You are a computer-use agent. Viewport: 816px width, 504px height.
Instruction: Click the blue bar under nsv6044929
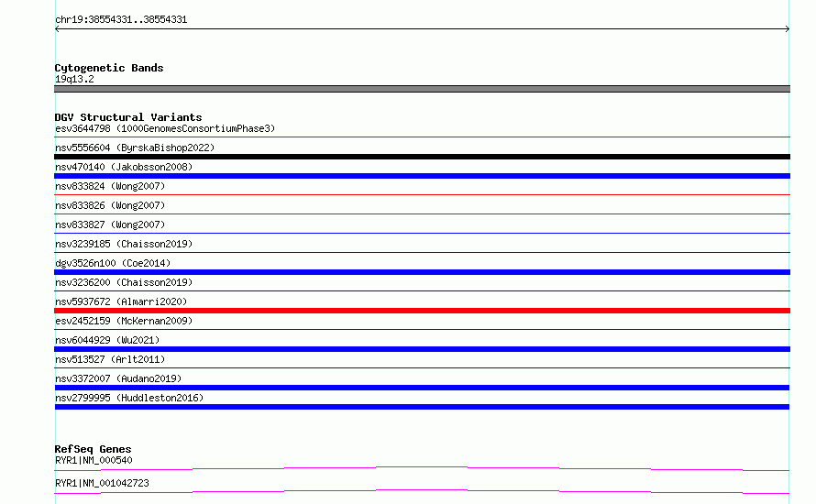[422, 349]
